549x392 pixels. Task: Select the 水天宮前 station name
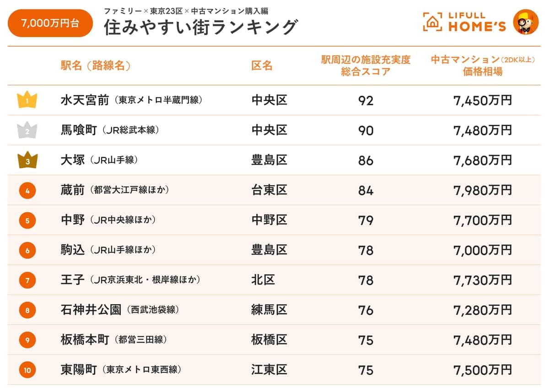[85, 100]
